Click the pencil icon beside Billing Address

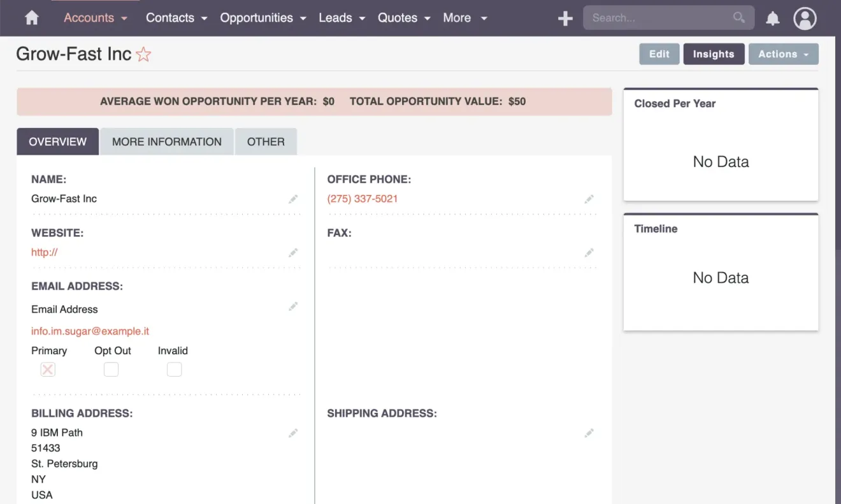point(293,433)
